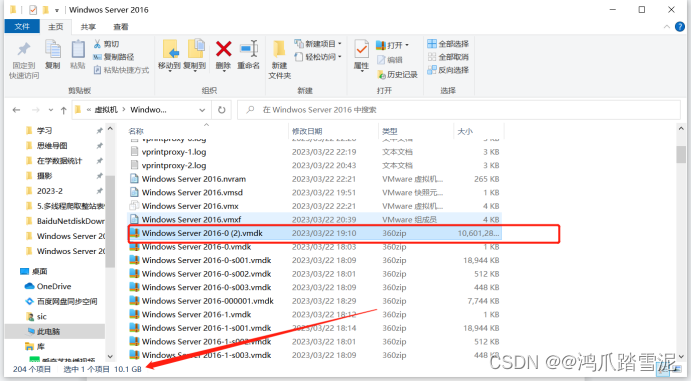The image size is (692, 381).
Task: Open the recent locations dropdown arrow
Action: pos(50,110)
